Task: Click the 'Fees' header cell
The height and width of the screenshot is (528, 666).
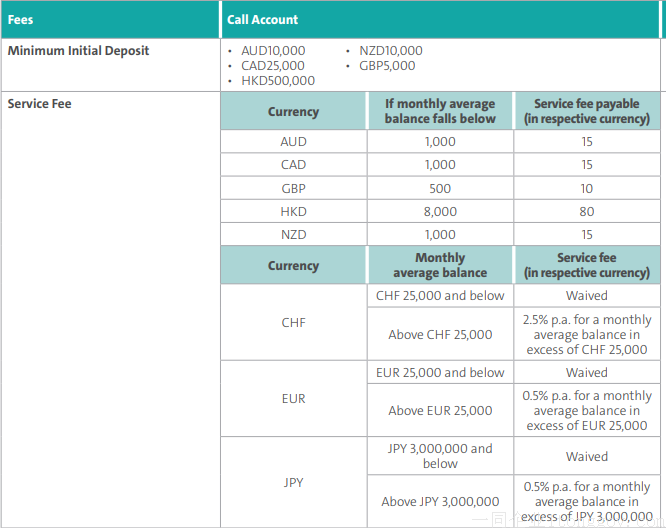Action: [110, 20]
